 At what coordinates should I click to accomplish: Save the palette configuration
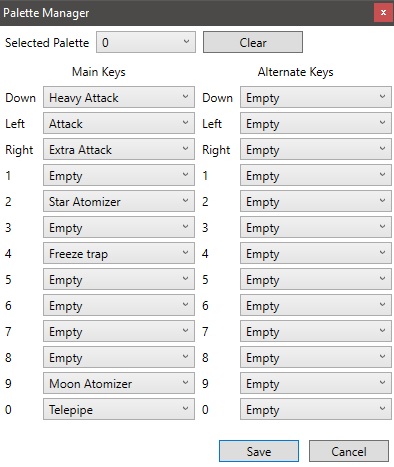(259, 451)
